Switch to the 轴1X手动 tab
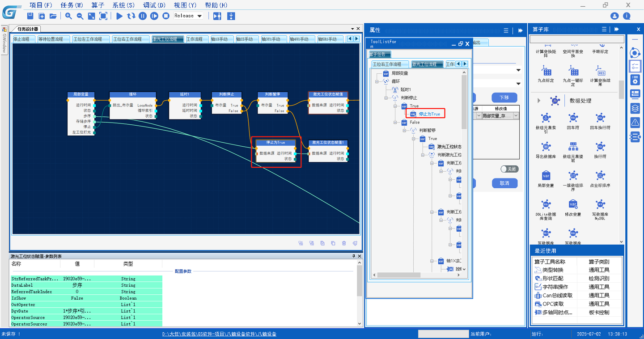The width and height of the screenshot is (644, 339). coord(222,39)
